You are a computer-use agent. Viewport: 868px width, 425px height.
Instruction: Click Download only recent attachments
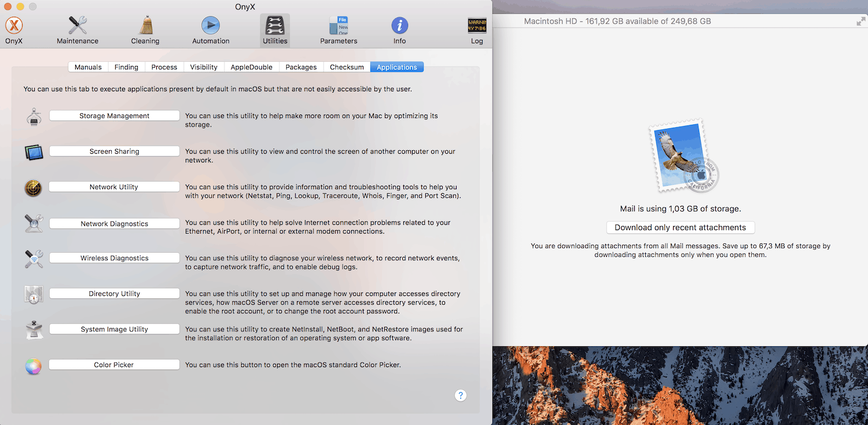tap(680, 227)
